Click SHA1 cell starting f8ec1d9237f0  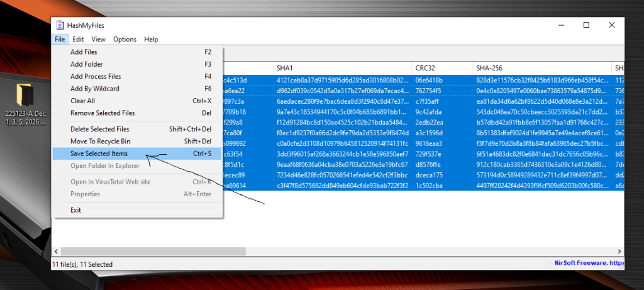click(343, 133)
